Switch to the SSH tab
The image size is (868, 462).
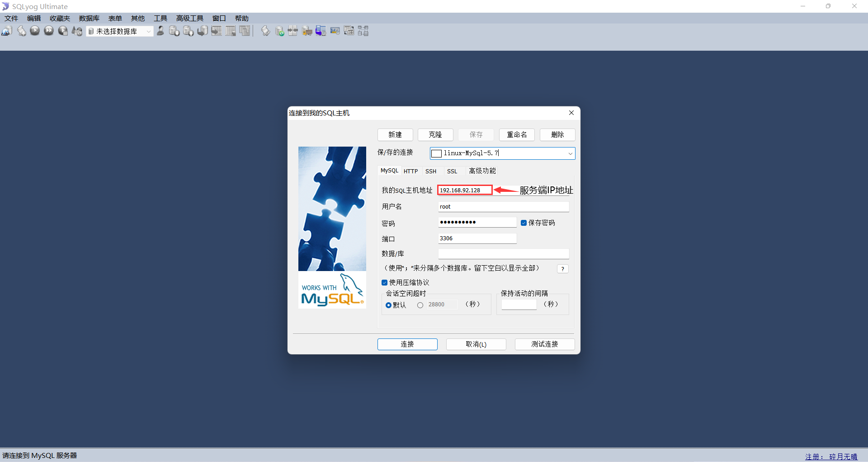[431, 171]
